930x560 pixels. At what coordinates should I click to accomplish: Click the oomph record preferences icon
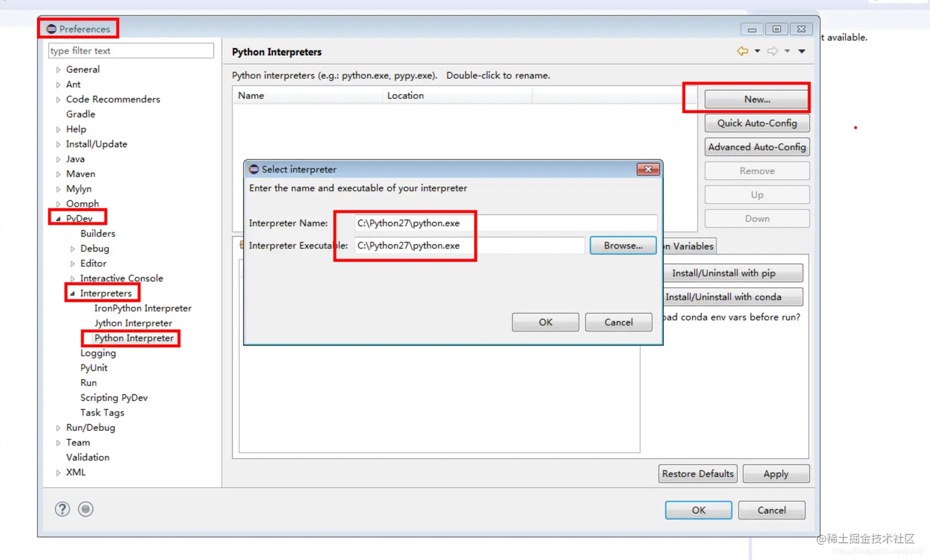(x=86, y=509)
